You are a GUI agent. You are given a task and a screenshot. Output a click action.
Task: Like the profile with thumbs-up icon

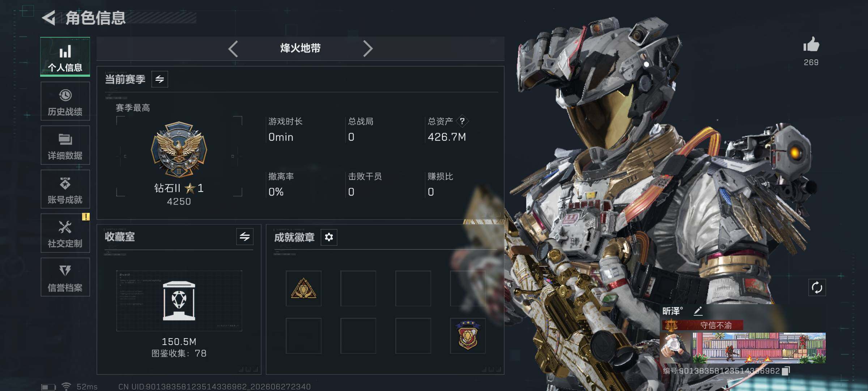coord(811,45)
